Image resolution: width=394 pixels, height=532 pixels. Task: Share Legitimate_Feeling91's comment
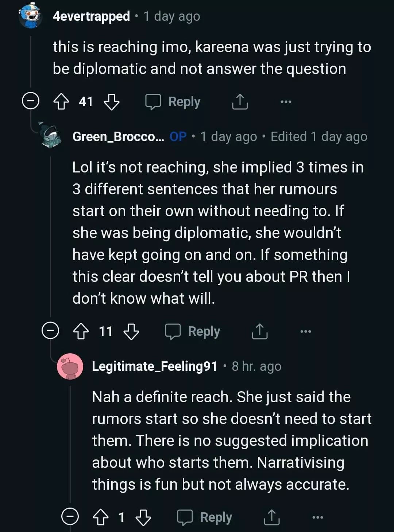click(271, 517)
